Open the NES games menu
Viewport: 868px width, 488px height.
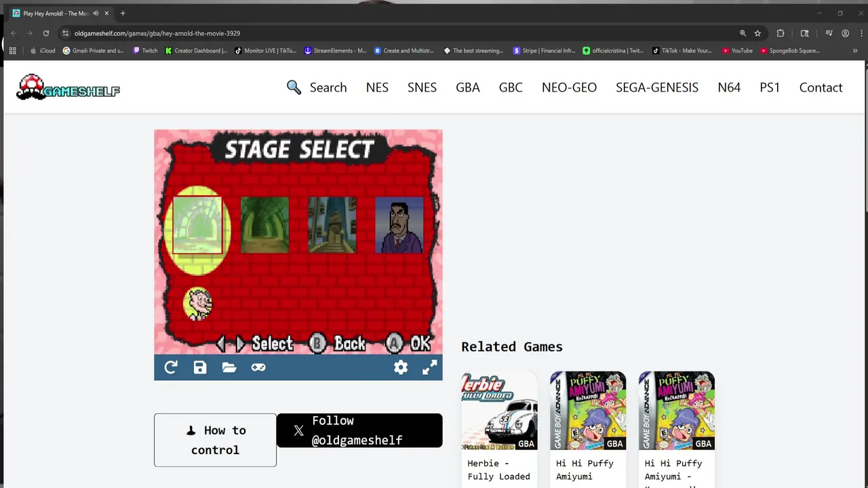point(377,87)
